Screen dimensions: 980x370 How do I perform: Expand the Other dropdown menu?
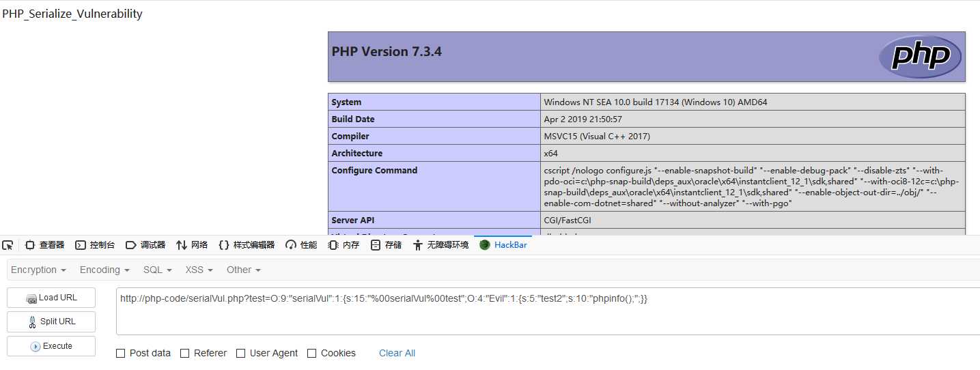click(244, 270)
